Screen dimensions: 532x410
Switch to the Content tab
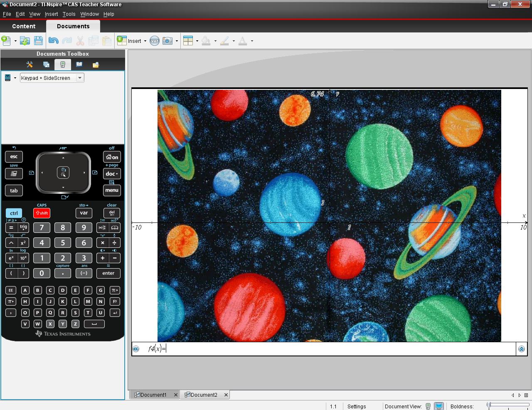[24, 26]
